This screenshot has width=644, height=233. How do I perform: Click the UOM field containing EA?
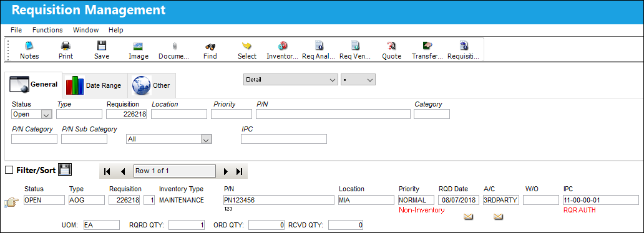101,225
